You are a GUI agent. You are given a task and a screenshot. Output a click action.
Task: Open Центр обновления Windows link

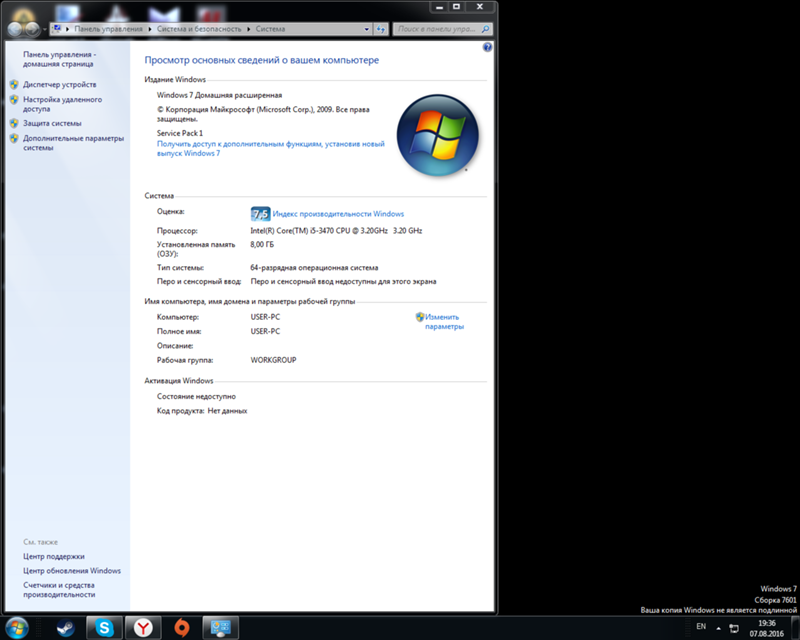point(72,571)
